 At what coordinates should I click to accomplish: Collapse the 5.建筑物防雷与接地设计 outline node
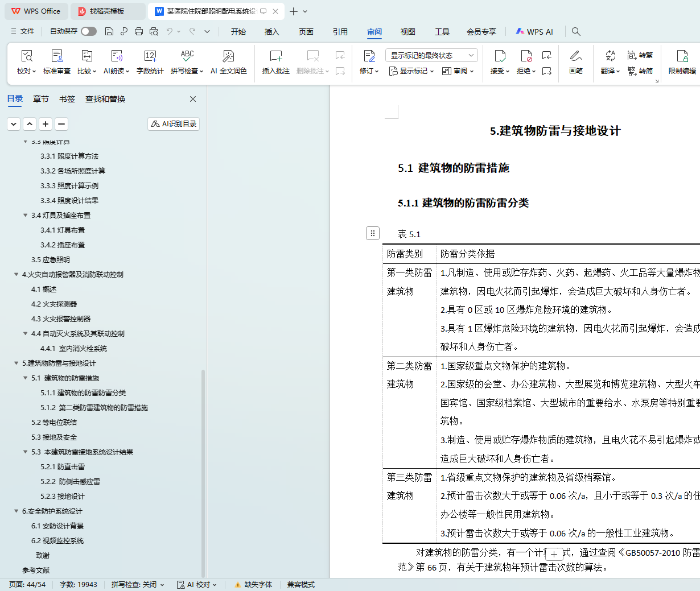(x=16, y=363)
